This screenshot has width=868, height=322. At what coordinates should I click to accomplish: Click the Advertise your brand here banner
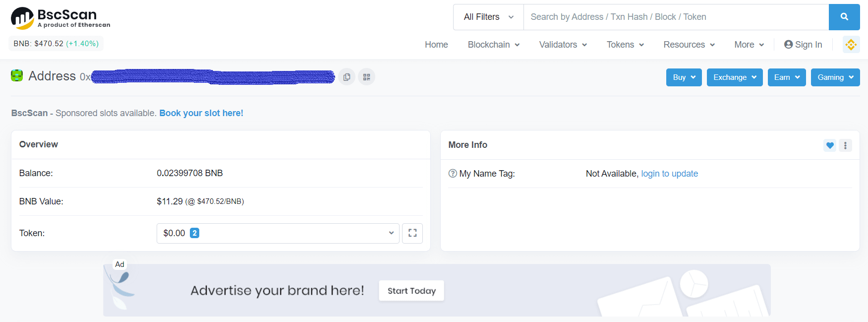coord(437,290)
